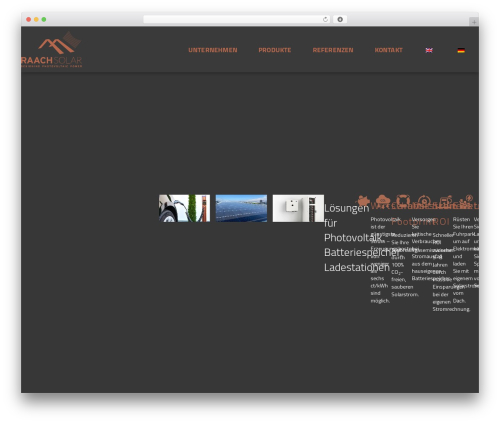Switch language via the German flag icon
This screenshot has height=423, width=500.
click(461, 50)
